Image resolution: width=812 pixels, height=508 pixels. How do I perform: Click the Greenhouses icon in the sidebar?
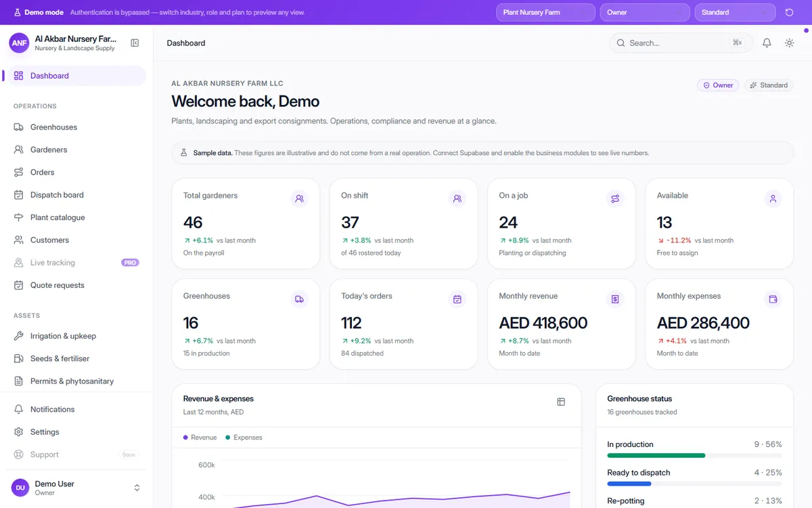tap(18, 127)
